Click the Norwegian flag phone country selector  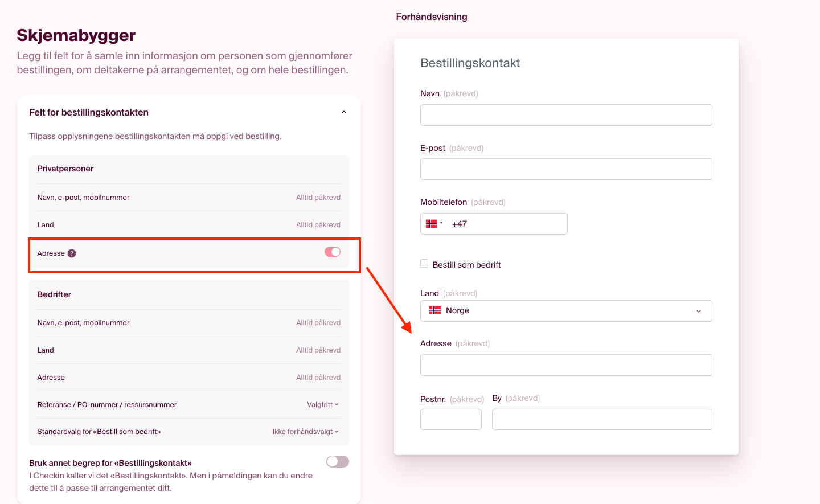pos(434,224)
